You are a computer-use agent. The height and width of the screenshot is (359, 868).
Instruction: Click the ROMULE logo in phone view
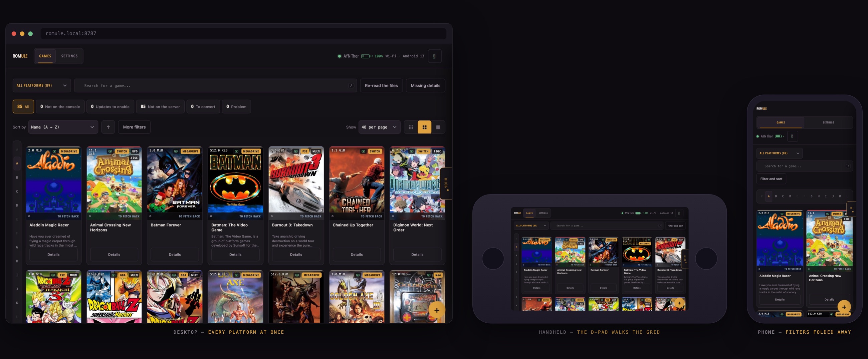[x=762, y=108]
